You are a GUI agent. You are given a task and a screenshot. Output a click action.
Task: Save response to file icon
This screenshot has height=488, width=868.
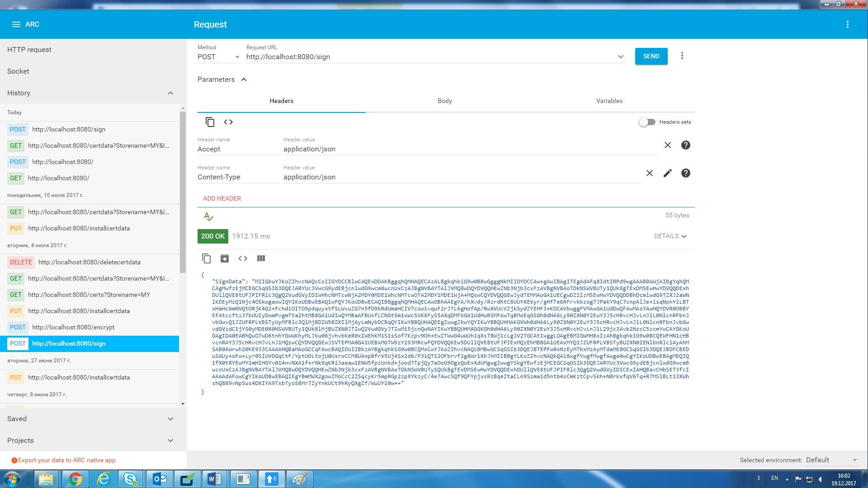[224, 258]
